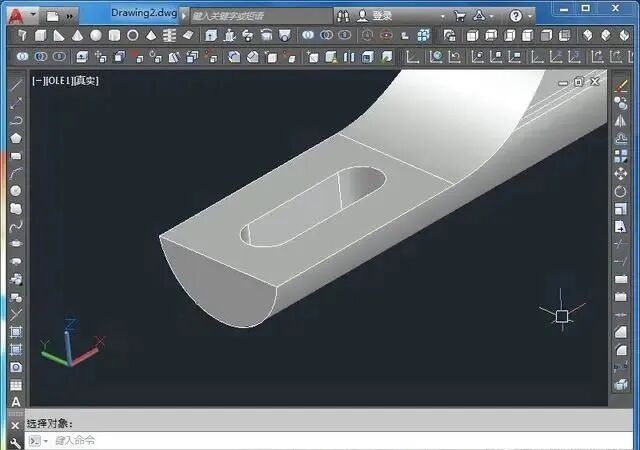
Task: Click the command line input field
Action: click(x=329, y=441)
